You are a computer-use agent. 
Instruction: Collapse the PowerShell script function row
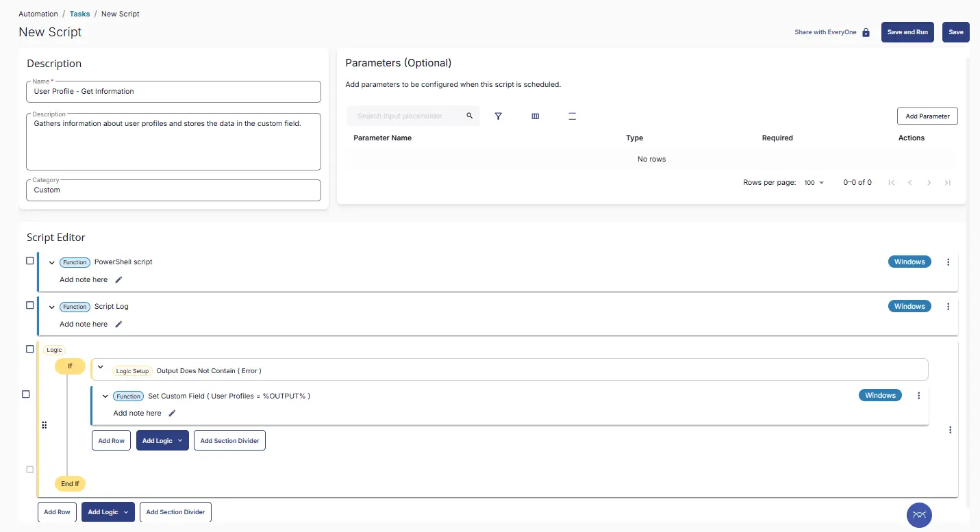(51, 262)
